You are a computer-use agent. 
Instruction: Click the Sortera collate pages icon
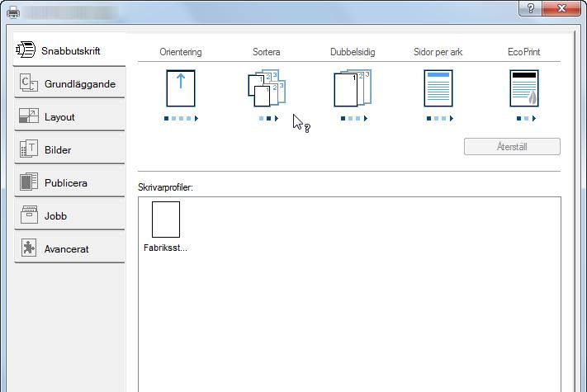click(x=267, y=88)
